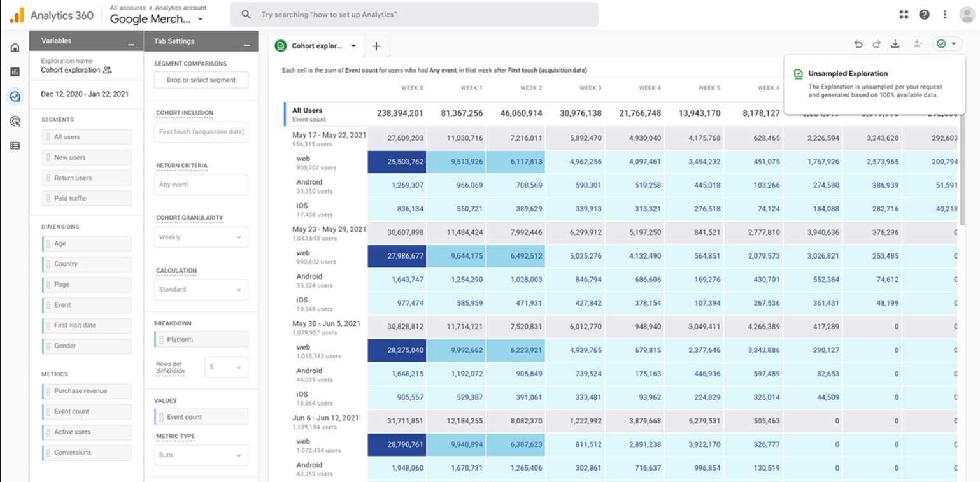Click the Unsampled Exploration green document icon
Image resolution: width=980 pixels, height=482 pixels.
[x=799, y=74]
